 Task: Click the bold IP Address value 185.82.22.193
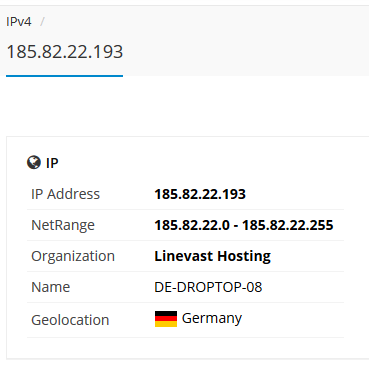point(200,194)
